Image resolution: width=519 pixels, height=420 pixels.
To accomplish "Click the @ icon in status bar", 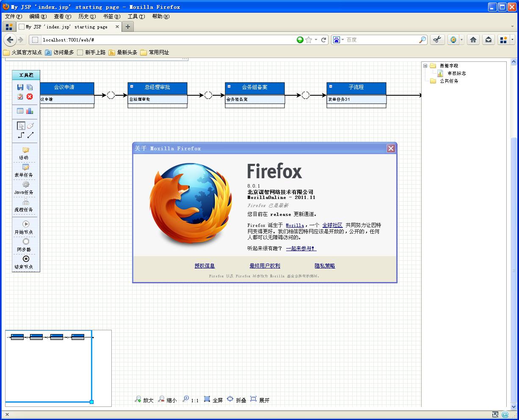I will tap(505, 414).
